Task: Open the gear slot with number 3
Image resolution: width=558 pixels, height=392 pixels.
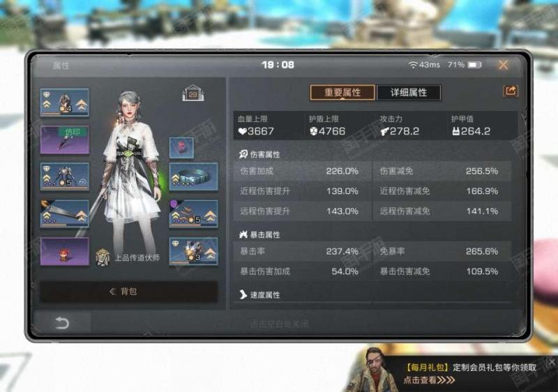Action: 193,252
